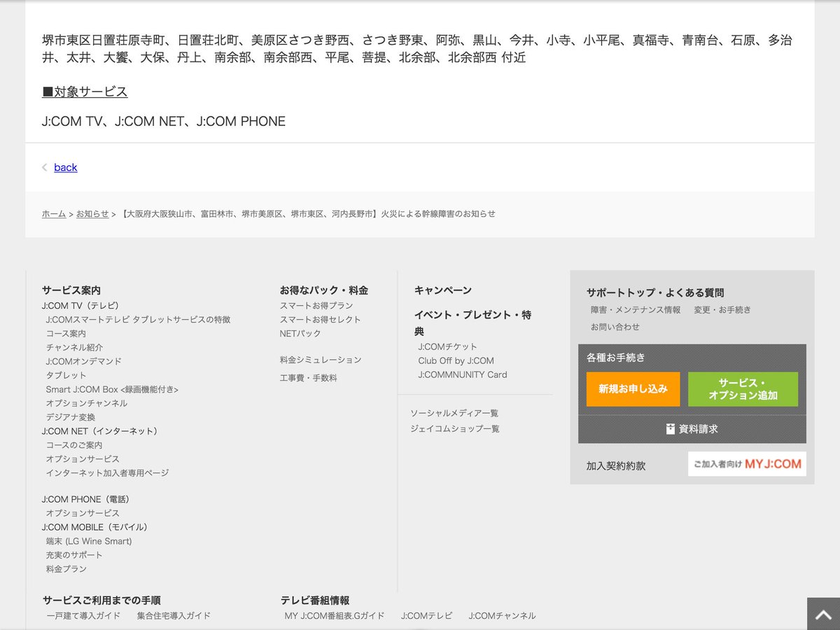Open 集合住宅導入ガイド link
The height and width of the screenshot is (630, 840).
pos(174,616)
